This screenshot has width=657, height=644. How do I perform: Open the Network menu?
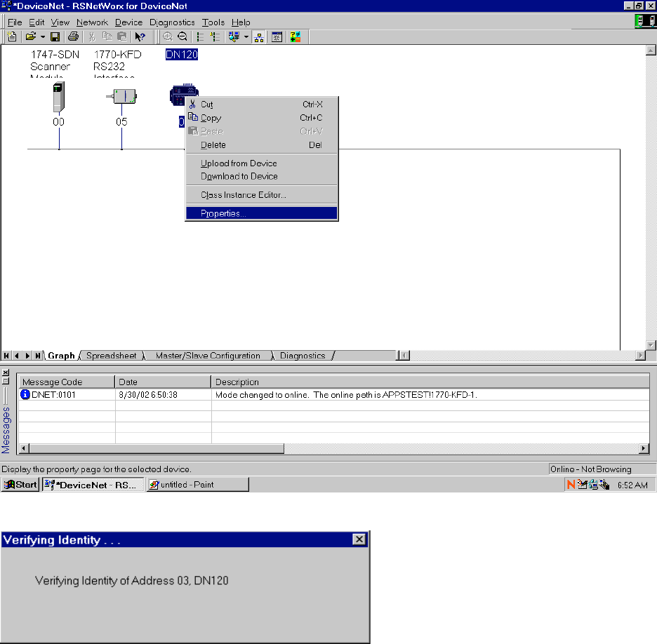92,22
